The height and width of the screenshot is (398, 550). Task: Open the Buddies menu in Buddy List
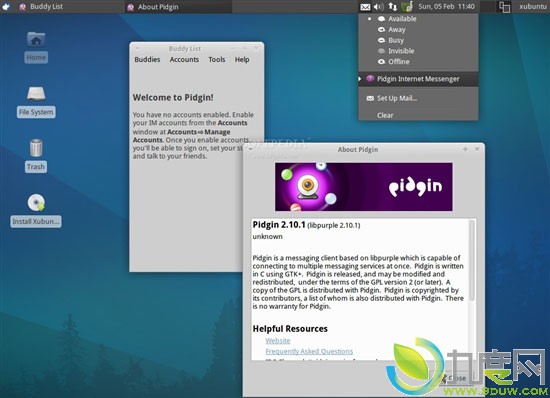[147, 60]
